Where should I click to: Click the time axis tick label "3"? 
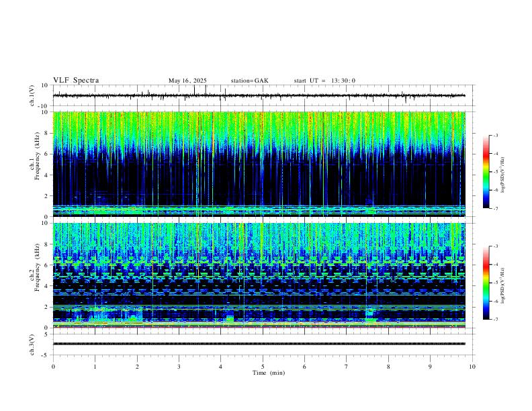179,367
